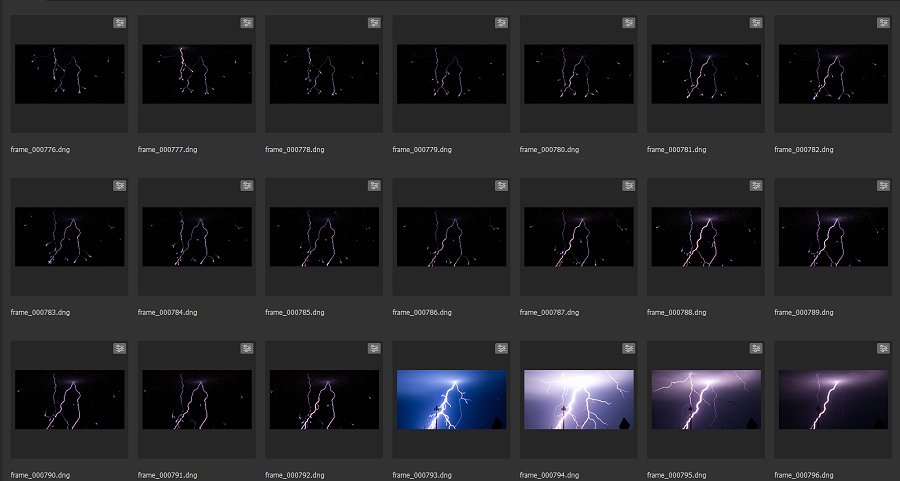This screenshot has height=481, width=900.
Task: Click the settings badge on frame_000793.dng
Action: coord(502,348)
